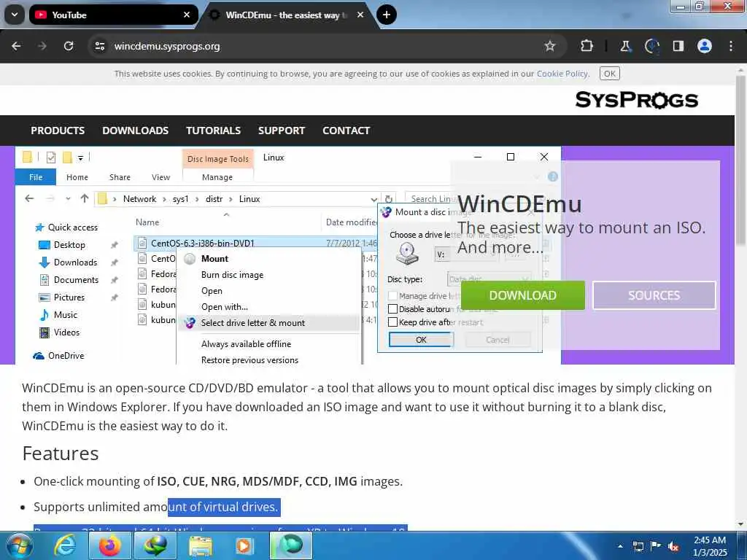The height and width of the screenshot is (560, 747).
Task: Dismiss cookie notice with OK button
Action: pyautogui.click(x=609, y=74)
